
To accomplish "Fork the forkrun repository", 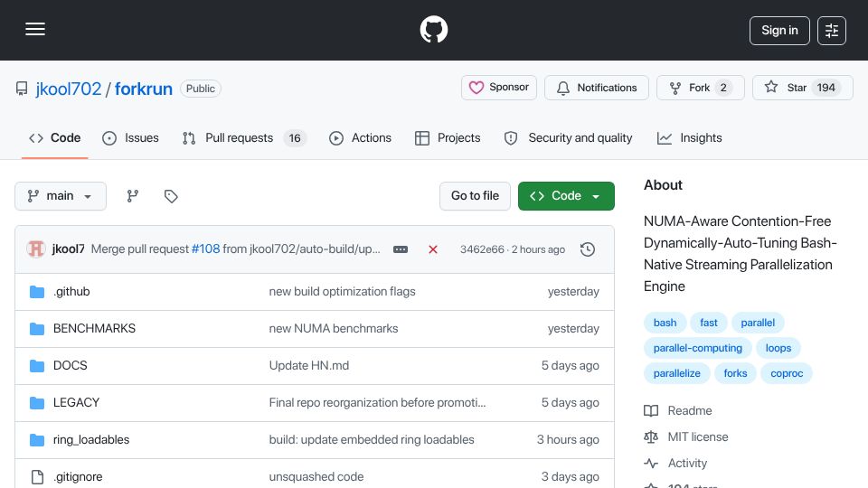I will click(x=700, y=88).
